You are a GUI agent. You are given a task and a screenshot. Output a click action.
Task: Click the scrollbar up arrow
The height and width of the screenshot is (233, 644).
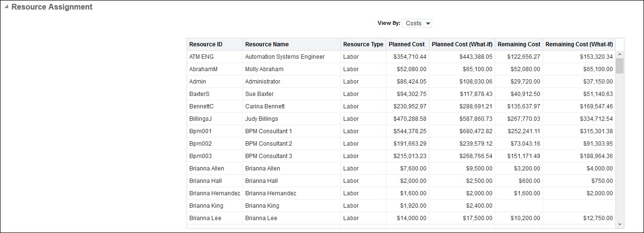click(x=619, y=54)
